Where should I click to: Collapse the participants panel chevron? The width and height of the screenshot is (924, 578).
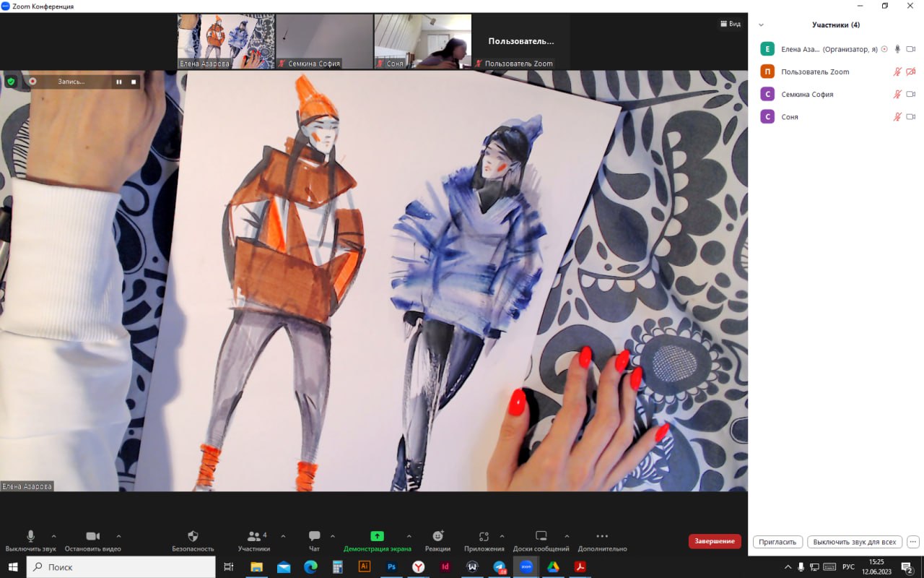click(x=761, y=25)
